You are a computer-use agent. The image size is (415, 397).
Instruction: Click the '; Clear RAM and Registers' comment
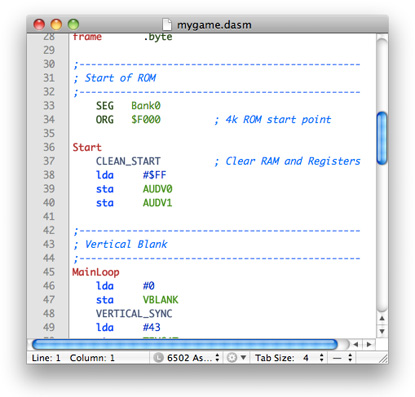[287, 161]
